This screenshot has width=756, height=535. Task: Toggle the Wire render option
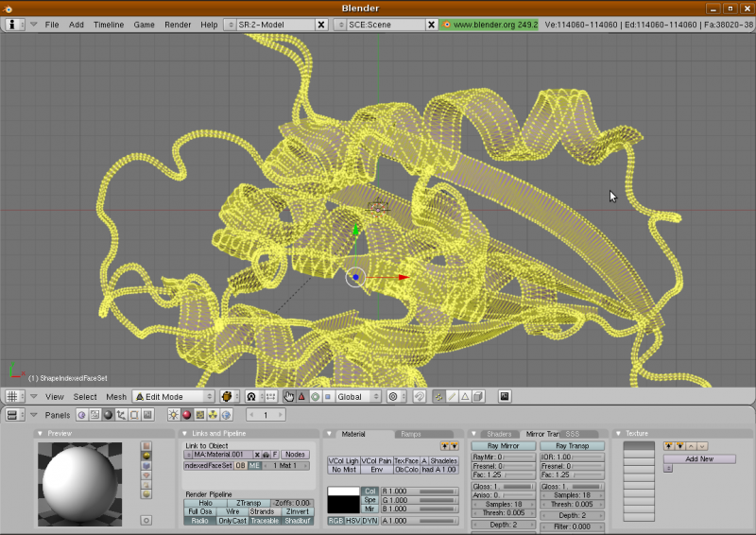pos(232,511)
